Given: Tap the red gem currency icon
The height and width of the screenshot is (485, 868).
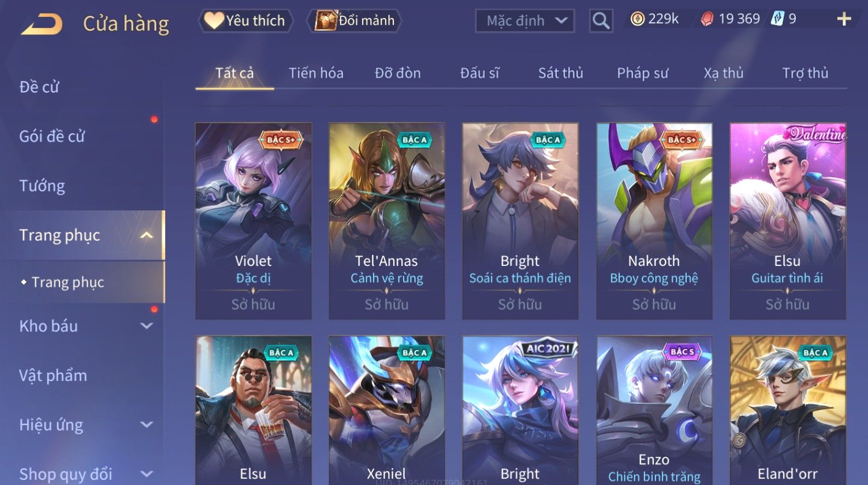Looking at the screenshot, I should click(x=707, y=20).
